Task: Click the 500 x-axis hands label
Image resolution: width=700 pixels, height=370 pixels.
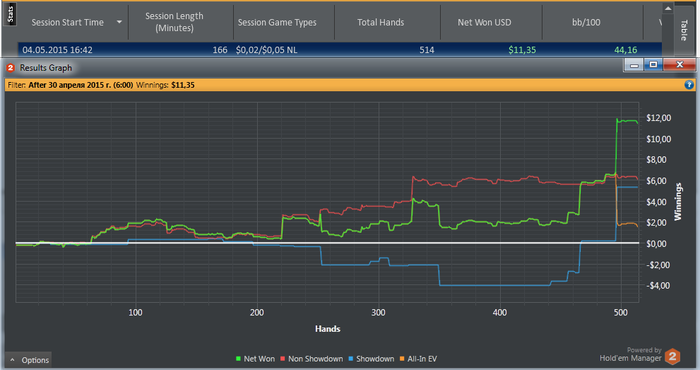Action: (621, 312)
